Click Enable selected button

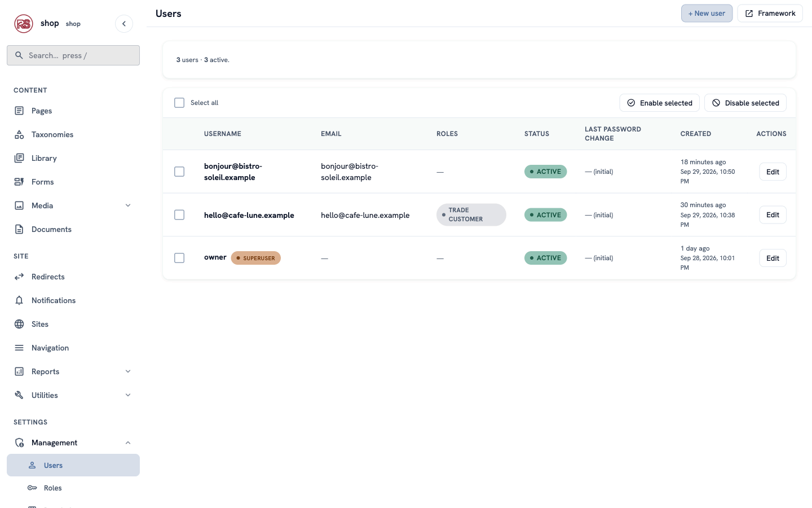(660, 103)
